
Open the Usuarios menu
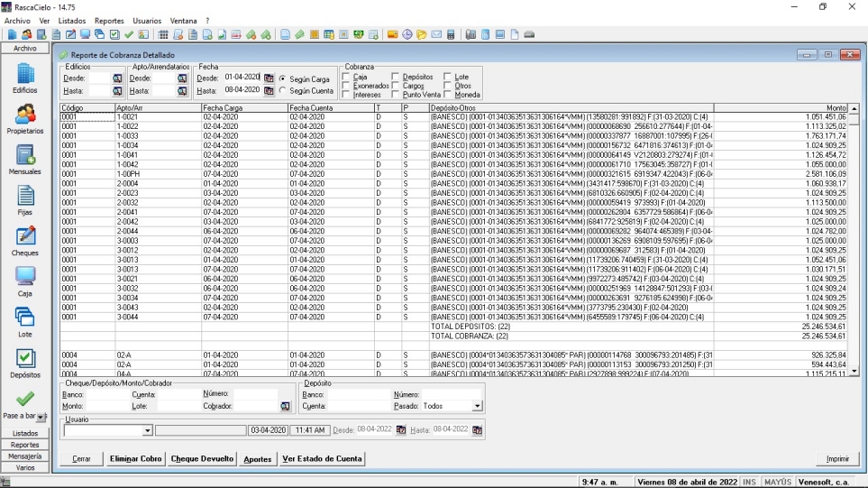click(x=147, y=21)
